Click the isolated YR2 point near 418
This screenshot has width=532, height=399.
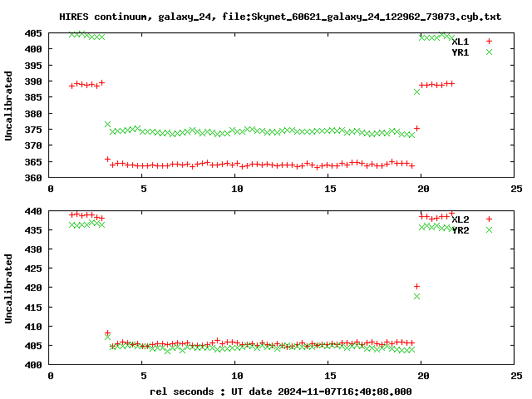pyautogui.click(x=416, y=297)
